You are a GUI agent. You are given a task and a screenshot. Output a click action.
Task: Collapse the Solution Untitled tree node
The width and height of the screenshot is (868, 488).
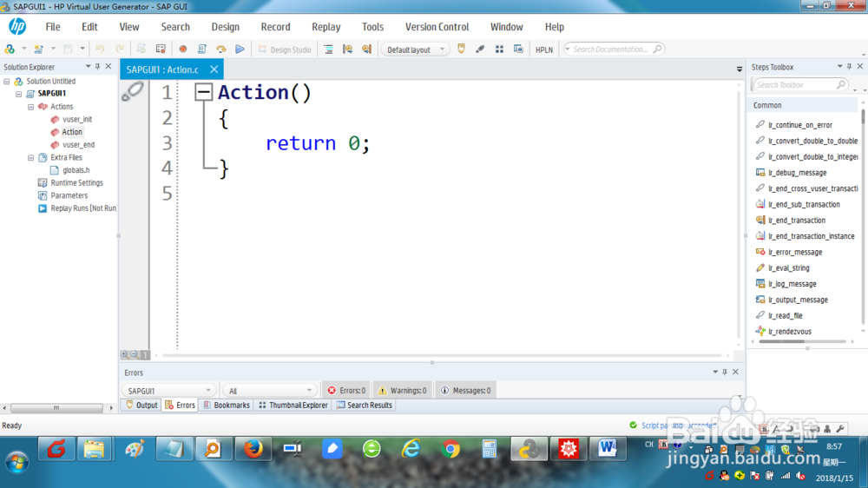(7, 82)
